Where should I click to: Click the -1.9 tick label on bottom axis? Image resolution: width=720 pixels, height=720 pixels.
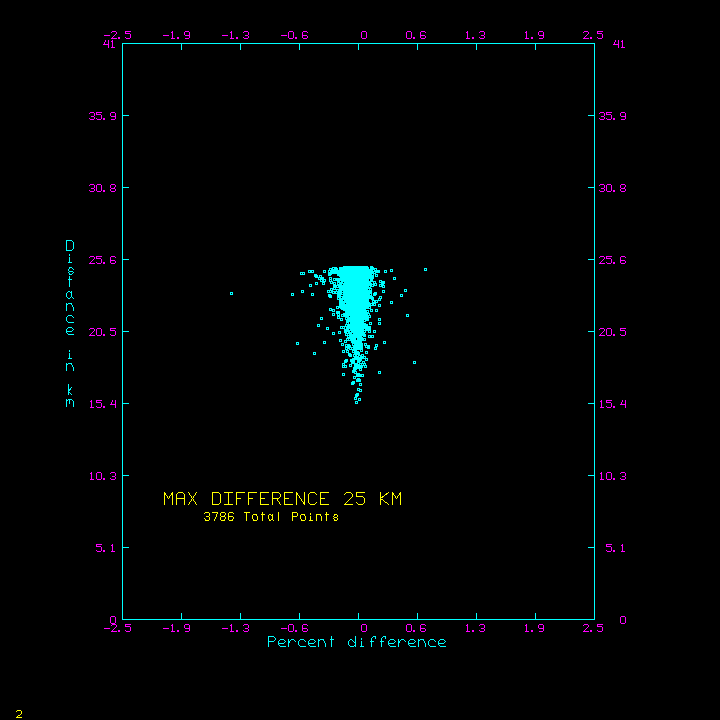(178, 628)
